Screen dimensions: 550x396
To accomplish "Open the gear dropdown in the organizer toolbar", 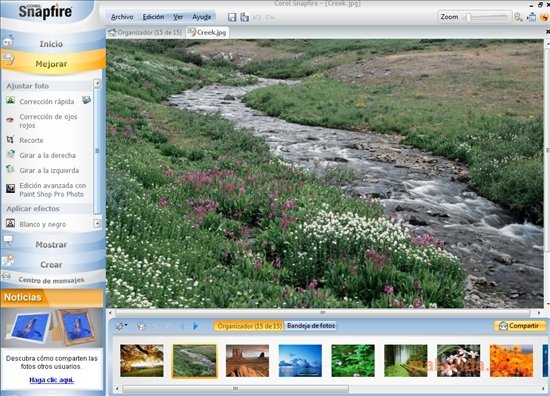I will point(121,326).
